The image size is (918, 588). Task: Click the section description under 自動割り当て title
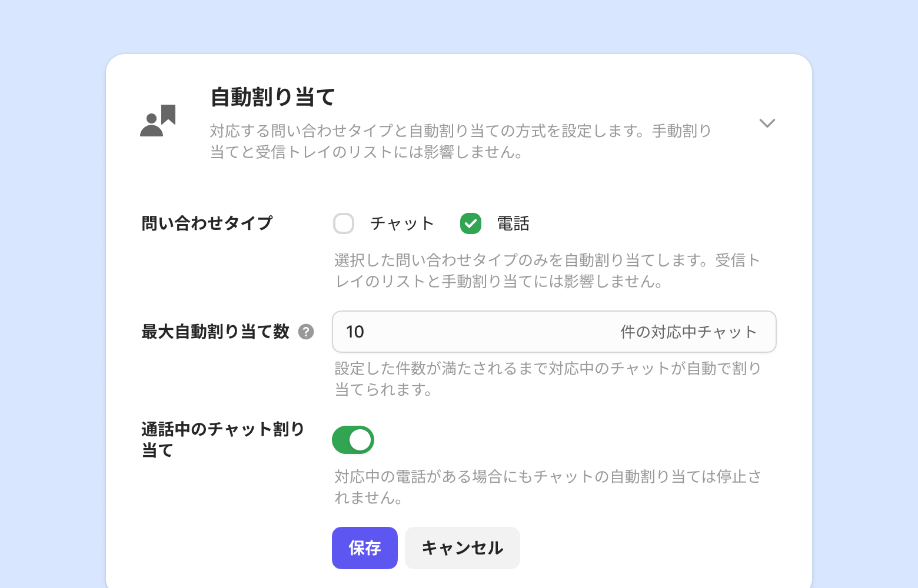coord(460,142)
